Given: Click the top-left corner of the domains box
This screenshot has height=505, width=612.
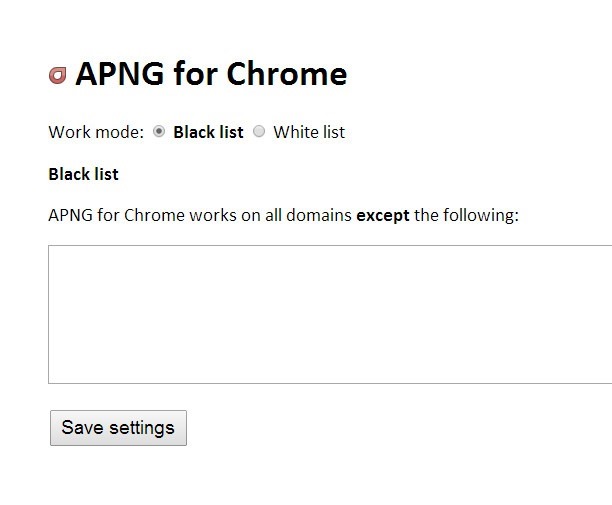Looking at the screenshot, I should click(x=50, y=247).
